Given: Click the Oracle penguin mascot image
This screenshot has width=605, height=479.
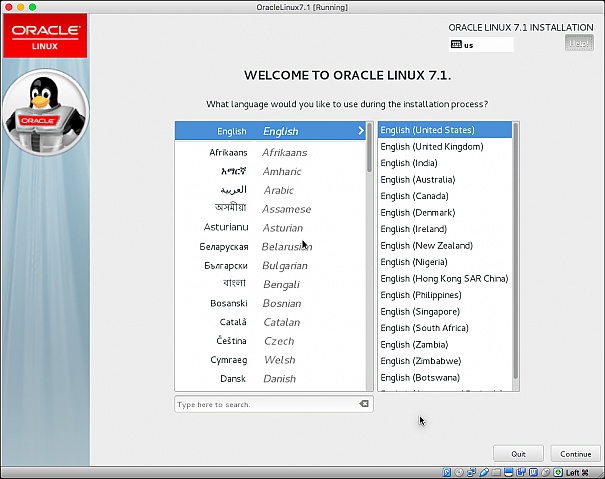Looking at the screenshot, I should (46, 113).
